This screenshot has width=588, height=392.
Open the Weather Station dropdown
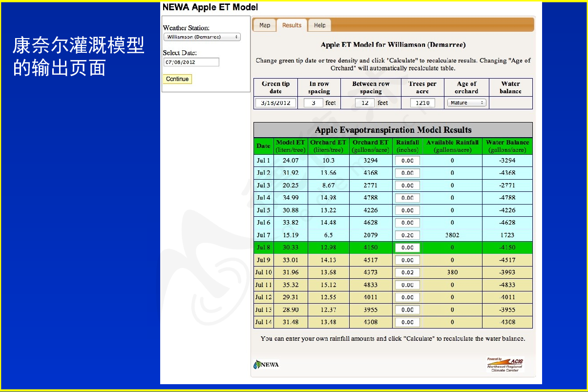tap(202, 37)
